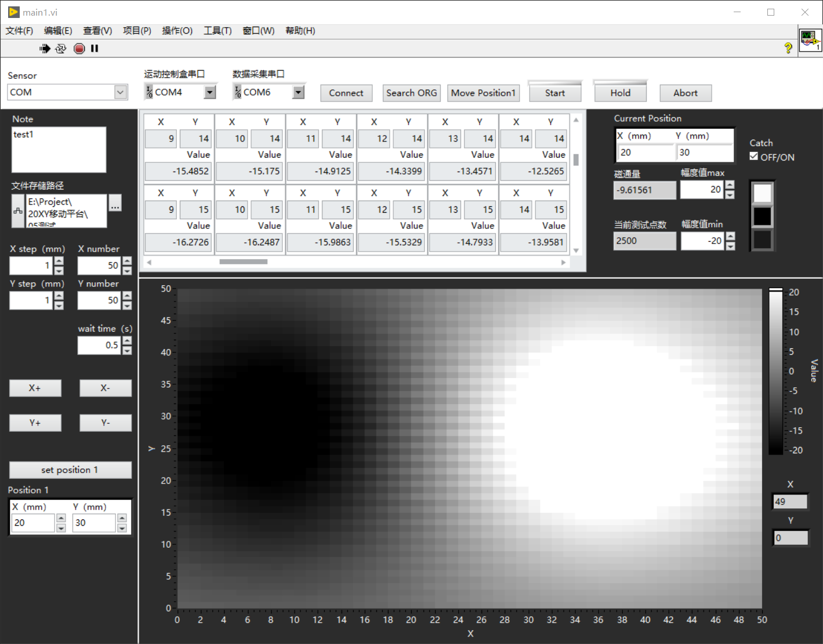Screen dimensions: 823x644
Task: Open the 工具(T) menu
Action: (217, 31)
